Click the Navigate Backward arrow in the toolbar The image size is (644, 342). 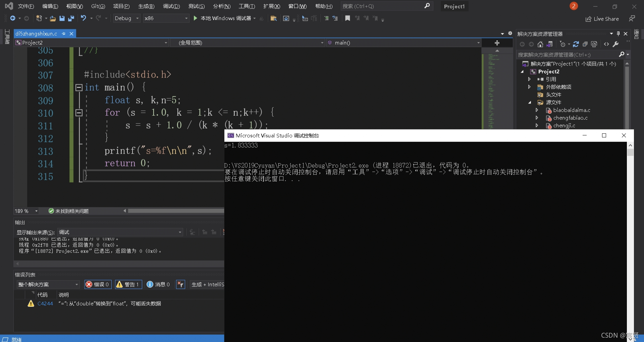[x=13, y=18]
